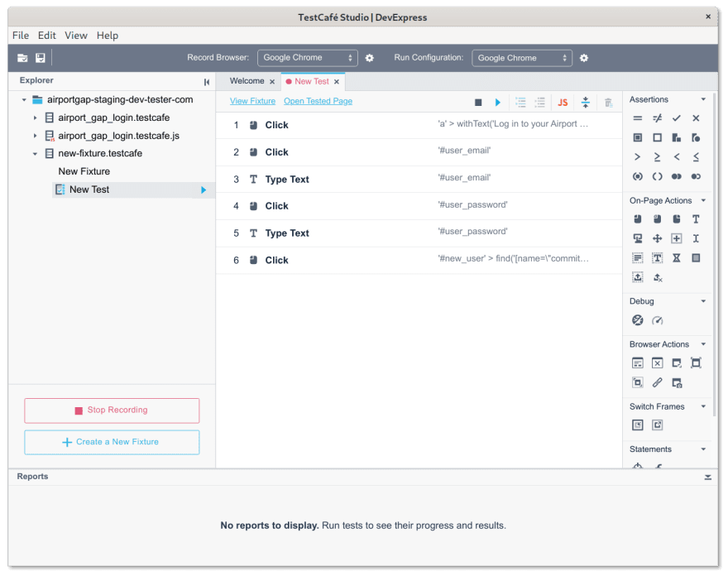The image size is (728, 576).
Task: Add the Hover action icon in On-Page Actions
Action: click(x=638, y=238)
